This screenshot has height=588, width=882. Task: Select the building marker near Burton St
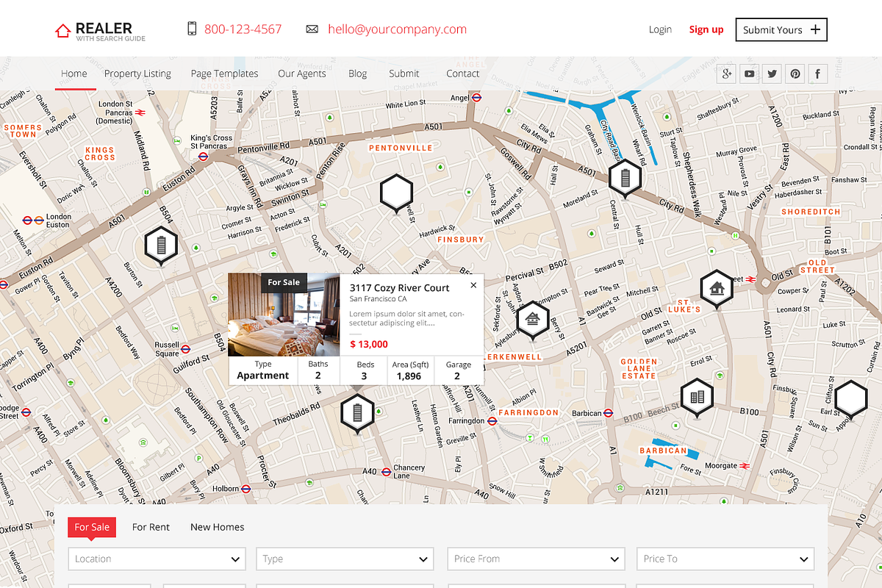[x=161, y=246]
